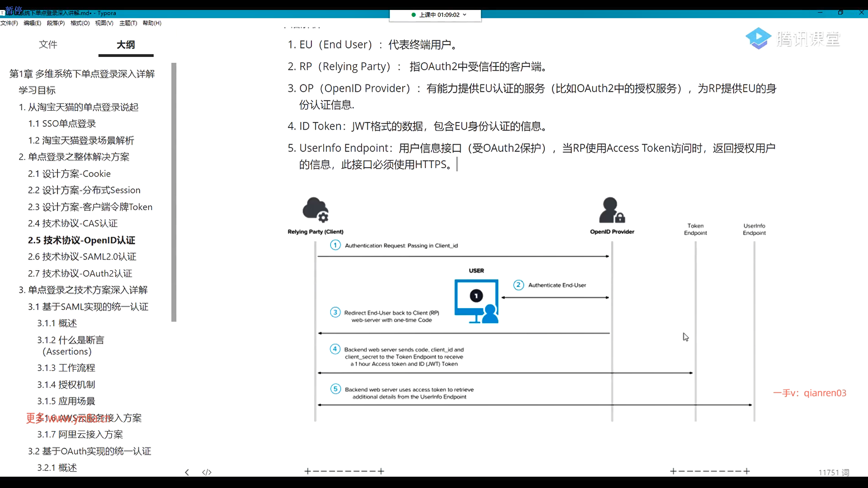Jump to 2.7 技术协议-OAuth2认证 heading
This screenshot has width=868, height=488.
tap(80, 273)
